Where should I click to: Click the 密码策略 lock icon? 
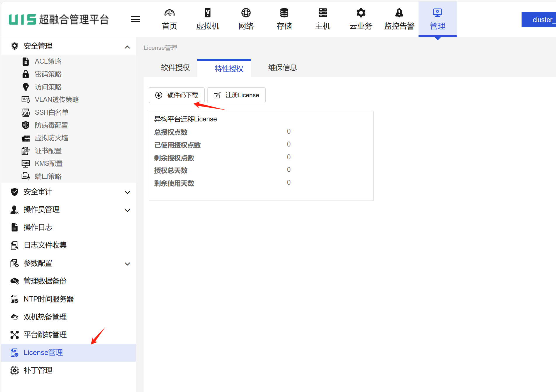26,74
